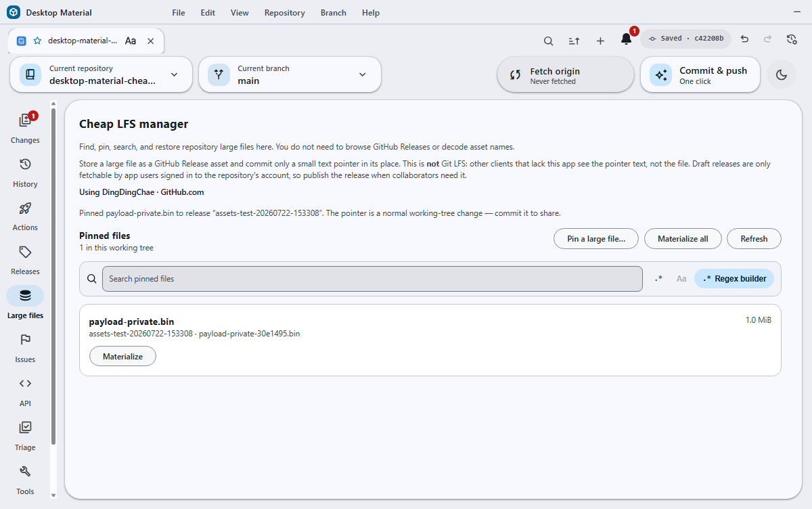
Task: Click the Cheap LFS manager heading
Action: point(133,124)
